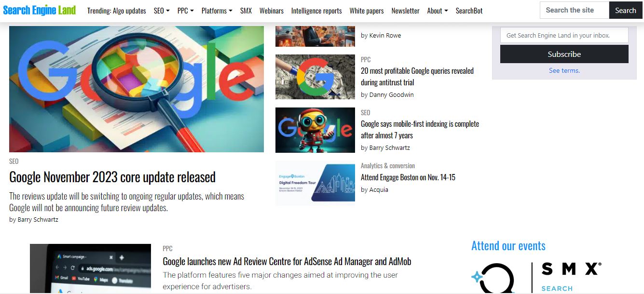Click the Search Engine Land logo

click(40, 10)
